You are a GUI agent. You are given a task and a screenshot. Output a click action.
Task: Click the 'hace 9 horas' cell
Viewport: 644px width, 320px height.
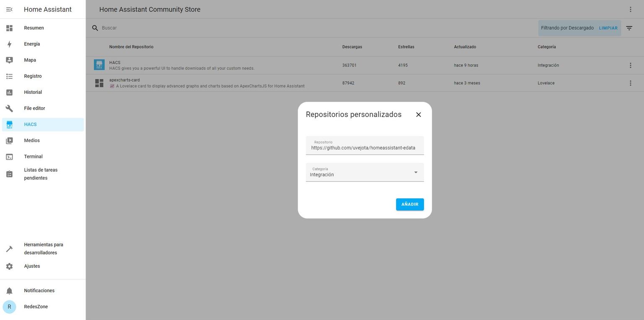tap(466, 65)
